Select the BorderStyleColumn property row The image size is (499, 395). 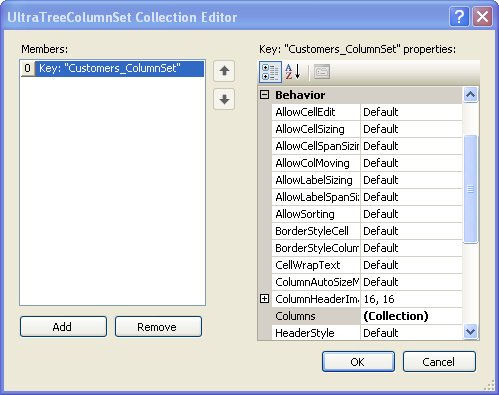pos(316,248)
